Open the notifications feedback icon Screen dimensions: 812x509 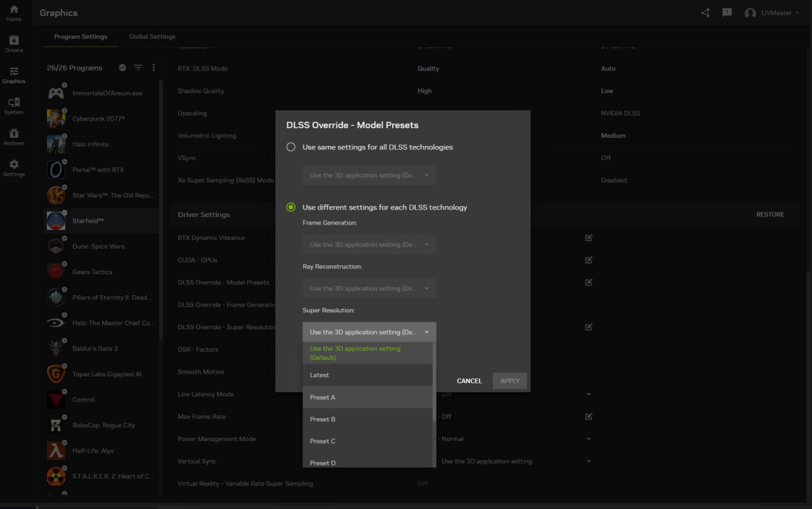click(x=727, y=13)
